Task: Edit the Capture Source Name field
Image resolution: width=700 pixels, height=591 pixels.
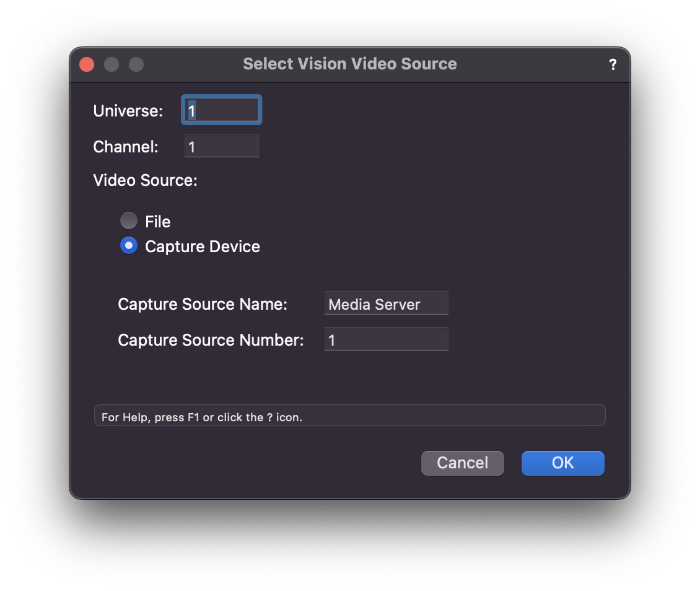Action: pyautogui.click(x=386, y=304)
